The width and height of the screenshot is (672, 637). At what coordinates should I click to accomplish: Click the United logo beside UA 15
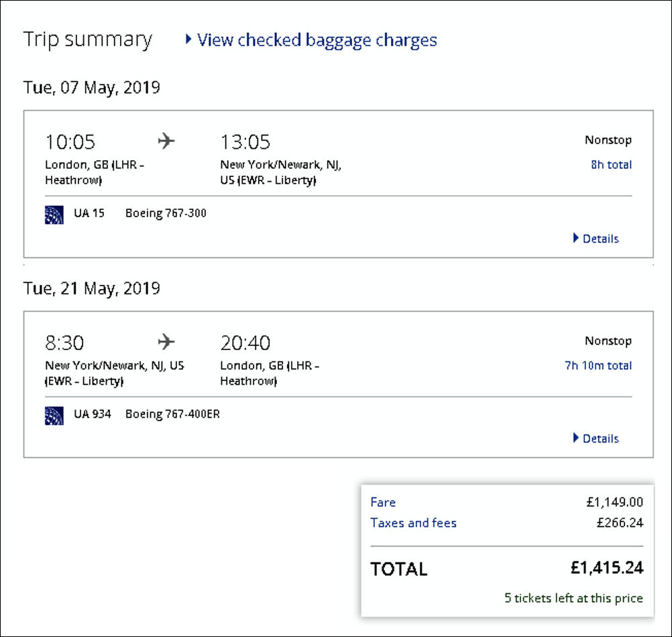[54, 215]
